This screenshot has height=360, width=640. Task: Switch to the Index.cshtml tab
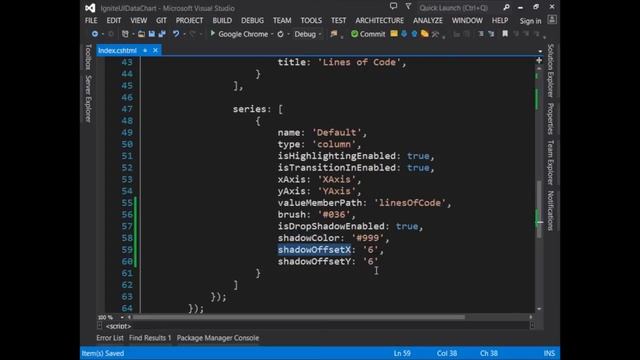tap(118, 51)
